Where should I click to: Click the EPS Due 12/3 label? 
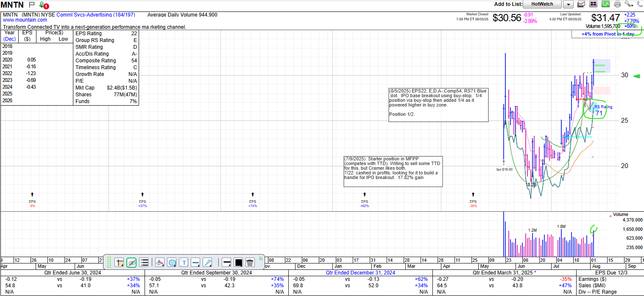point(611,273)
